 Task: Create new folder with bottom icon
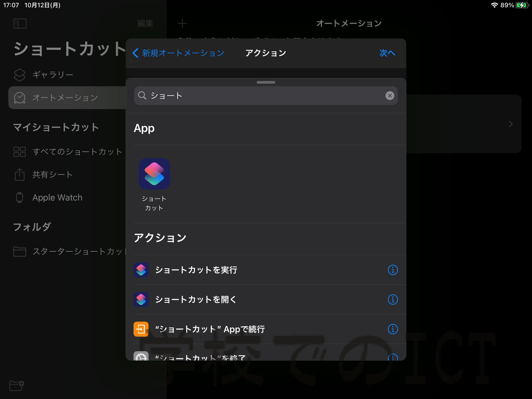(17, 386)
